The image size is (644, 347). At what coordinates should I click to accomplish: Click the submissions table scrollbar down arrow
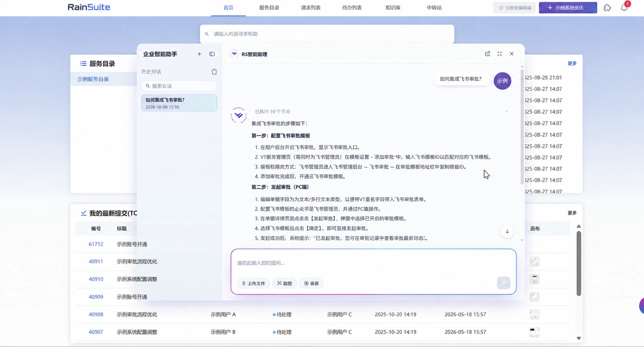click(x=579, y=338)
